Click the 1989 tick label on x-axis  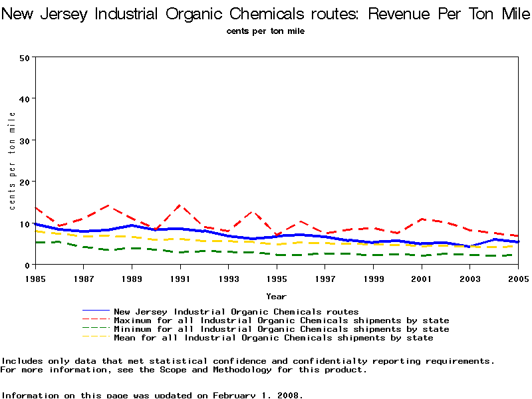click(x=132, y=277)
